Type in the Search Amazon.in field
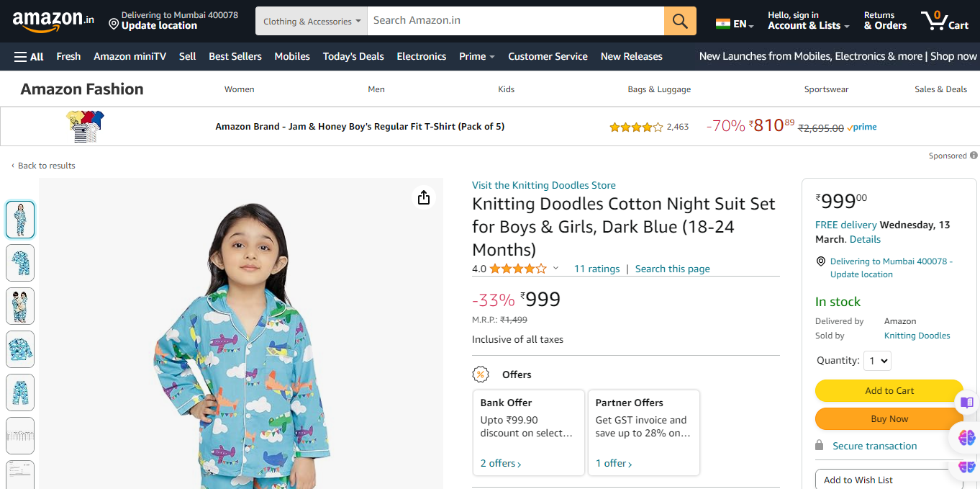The height and width of the screenshot is (489, 980). 515,21
